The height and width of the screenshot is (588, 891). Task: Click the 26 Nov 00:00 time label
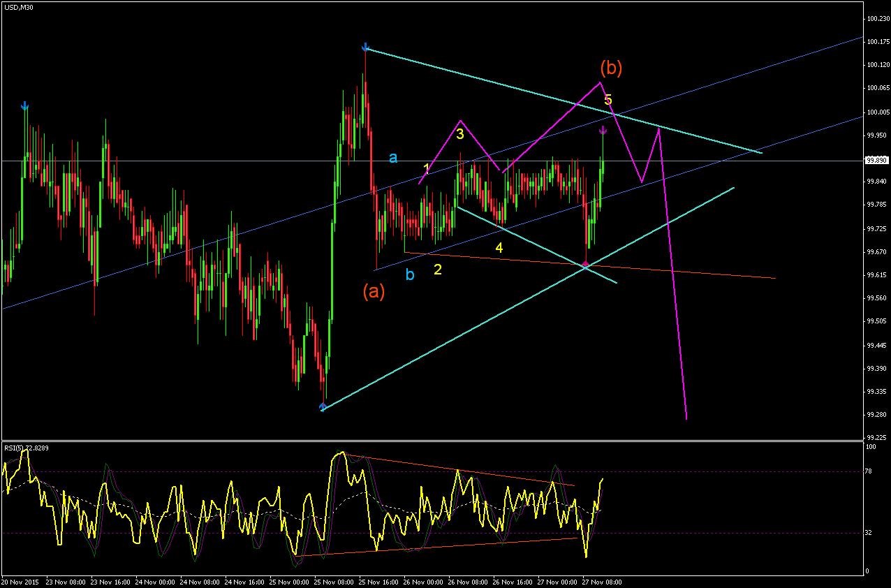(423, 581)
